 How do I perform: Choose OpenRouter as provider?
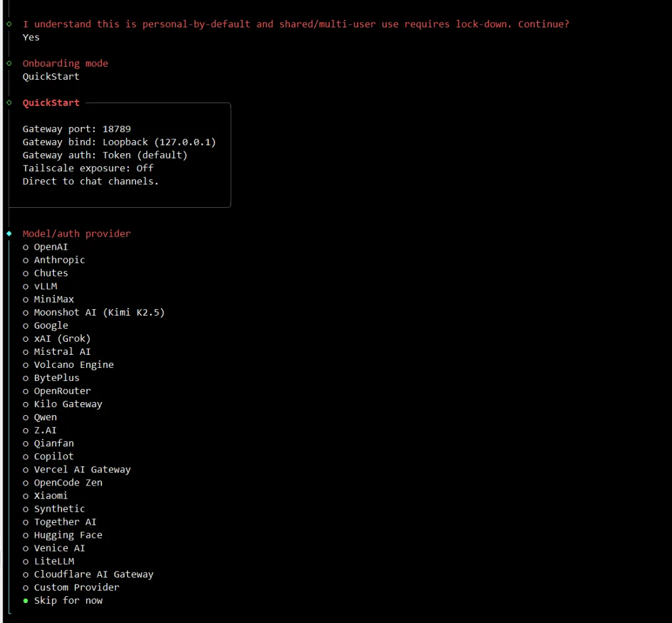tap(57, 391)
